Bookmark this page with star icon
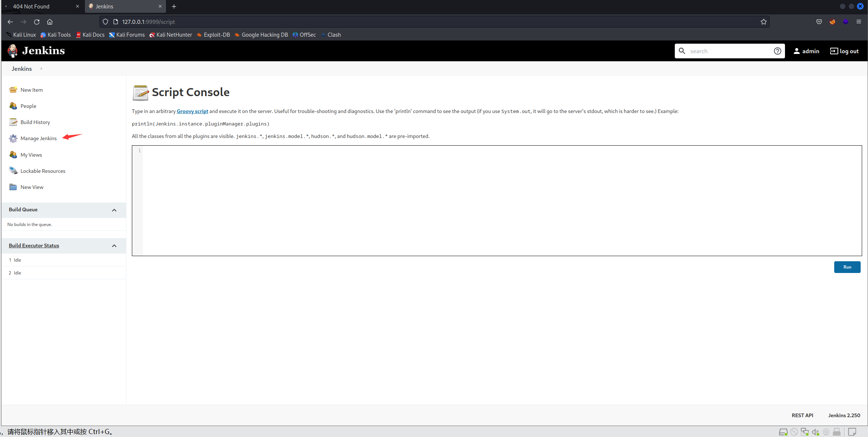This screenshot has width=868, height=437. coord(764,22)
